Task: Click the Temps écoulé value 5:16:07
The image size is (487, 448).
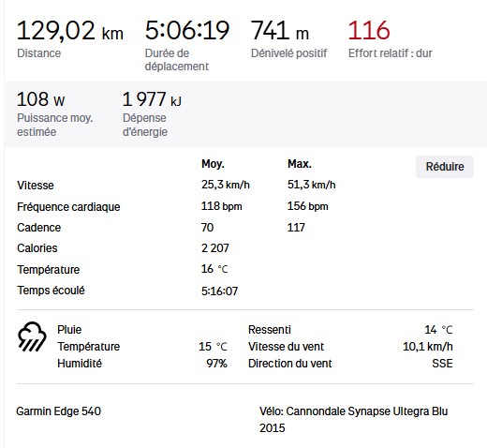Action: (219, 291)
